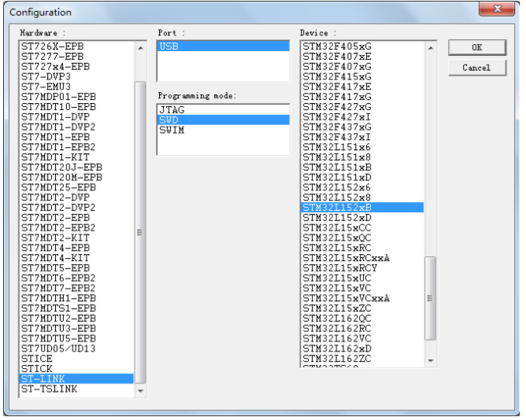This screenshot has height=420, width=526.
Task: Pick STM32L15xVCxxA device
Action: click(362, 298)
